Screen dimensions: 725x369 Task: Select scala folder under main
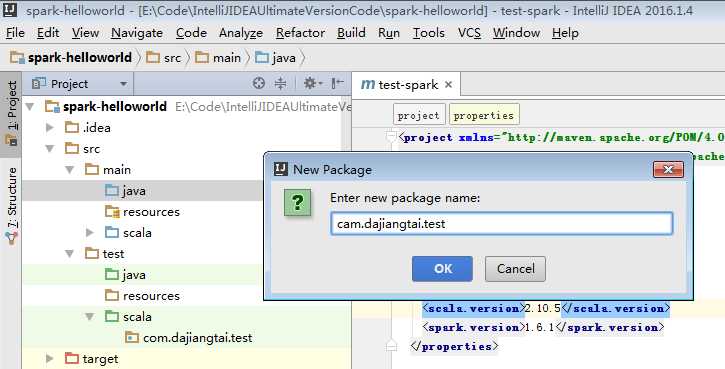click(129, 233)
